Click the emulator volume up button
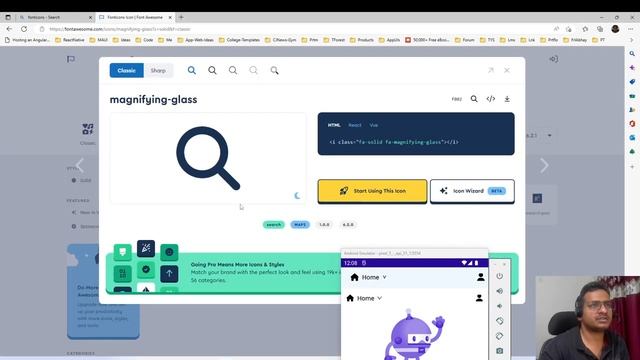This screenshot has height=360, width=640. pos(500,291)
